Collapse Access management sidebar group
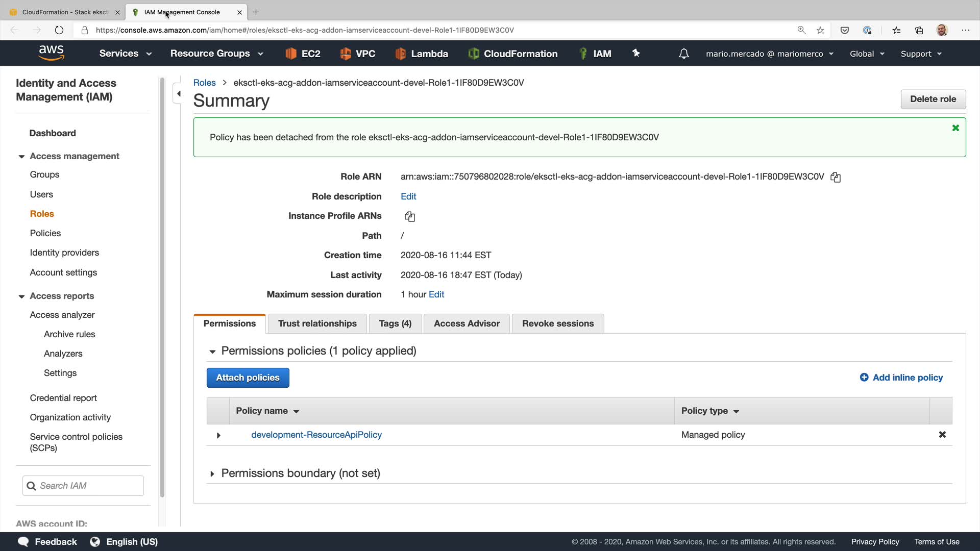980x551 pixels. pyautogui.click(x=21, y=157)
